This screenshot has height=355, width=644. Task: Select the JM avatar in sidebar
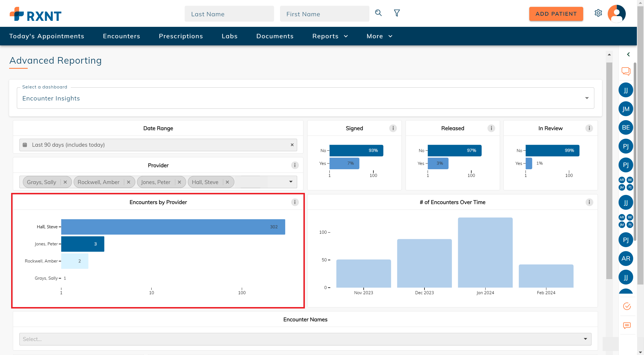pos(626,109)
